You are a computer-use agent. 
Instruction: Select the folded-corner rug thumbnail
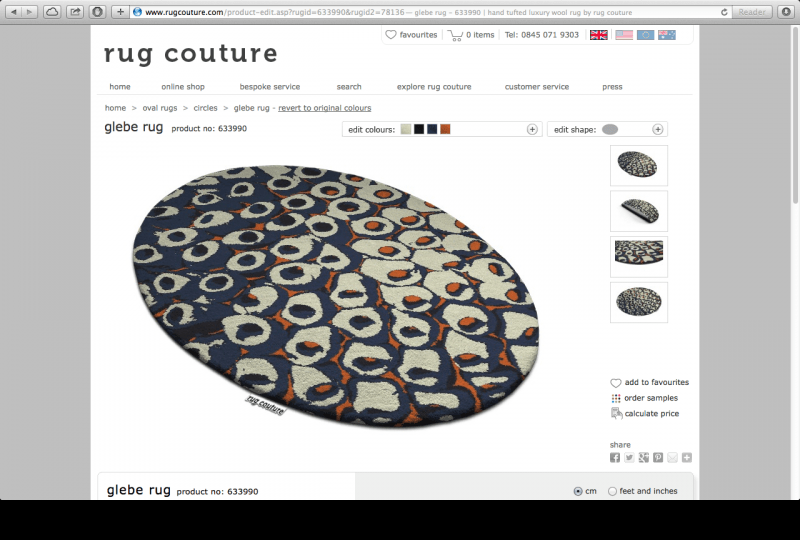click(639, 211)
